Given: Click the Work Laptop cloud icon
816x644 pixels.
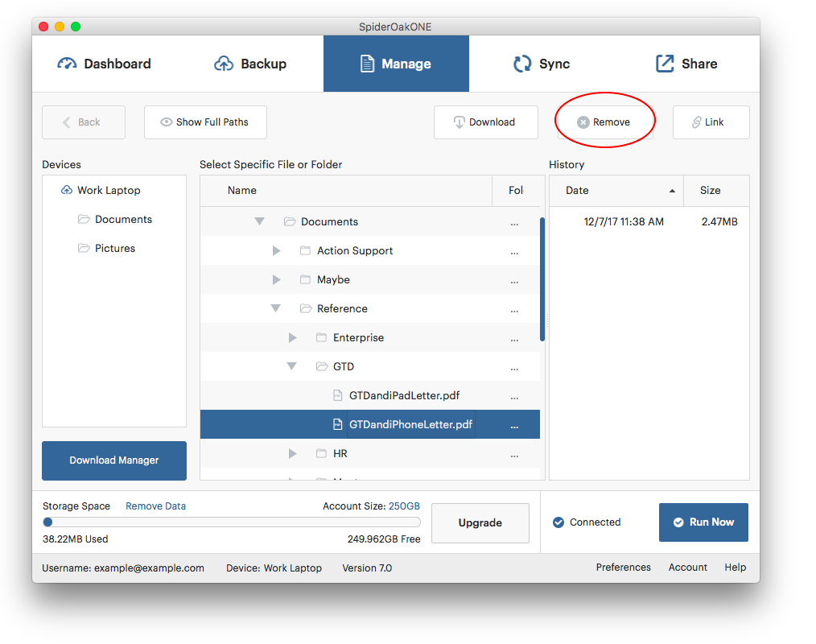Looking at the screenshot, I should (67, 190).
